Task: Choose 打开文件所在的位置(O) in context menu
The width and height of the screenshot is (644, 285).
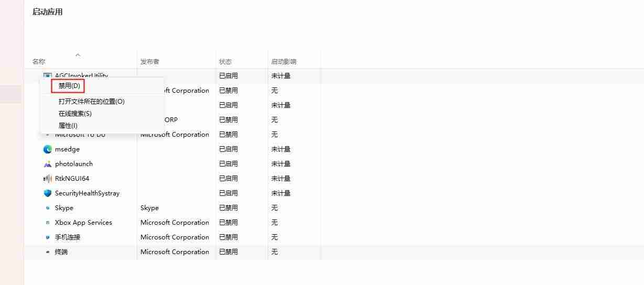Action: point(92,102)
